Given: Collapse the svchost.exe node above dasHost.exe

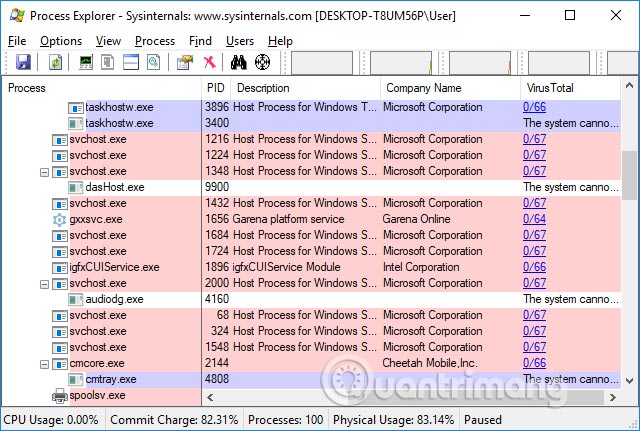Looking at the screenshot, I should tap(44, 172).
